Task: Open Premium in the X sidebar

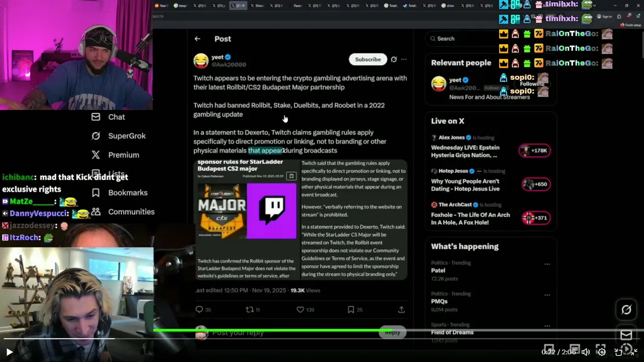Action: click(x=123, y=155)
